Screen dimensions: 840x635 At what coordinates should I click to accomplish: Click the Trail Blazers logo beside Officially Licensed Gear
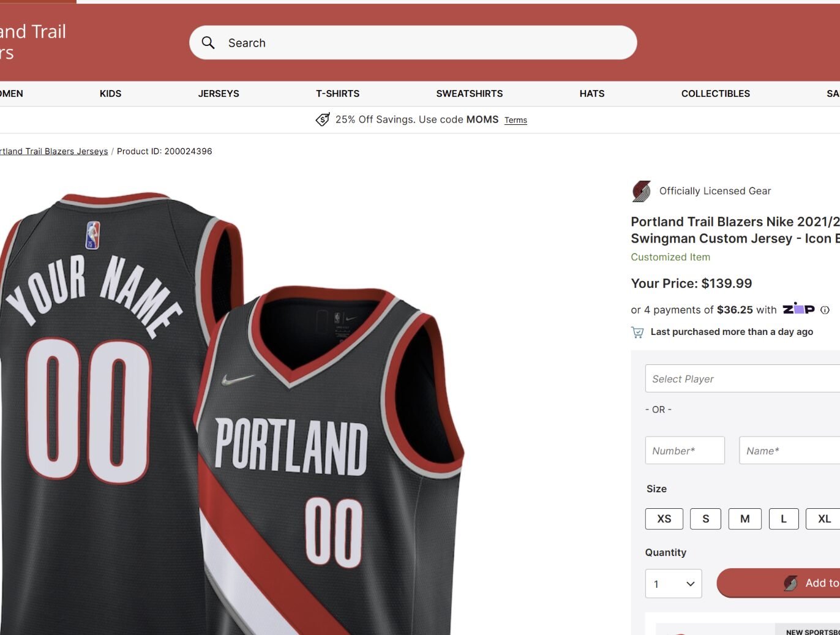pos(641,191)
